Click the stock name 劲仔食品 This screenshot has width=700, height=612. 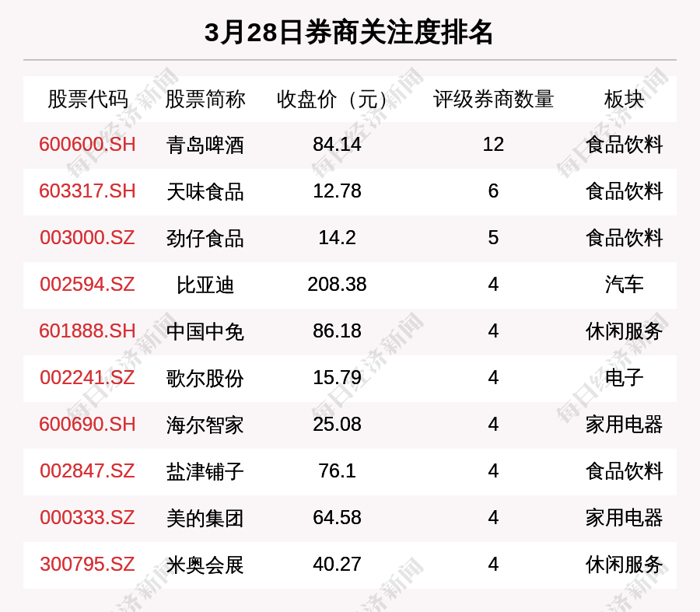[x=205, y=239]
